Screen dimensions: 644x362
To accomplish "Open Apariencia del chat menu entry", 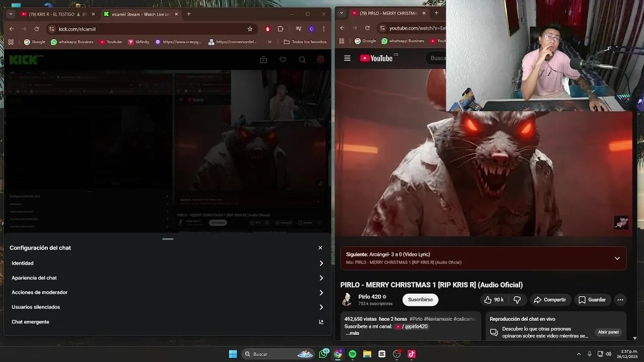I will pyautogui.click(x=168, y=278).
